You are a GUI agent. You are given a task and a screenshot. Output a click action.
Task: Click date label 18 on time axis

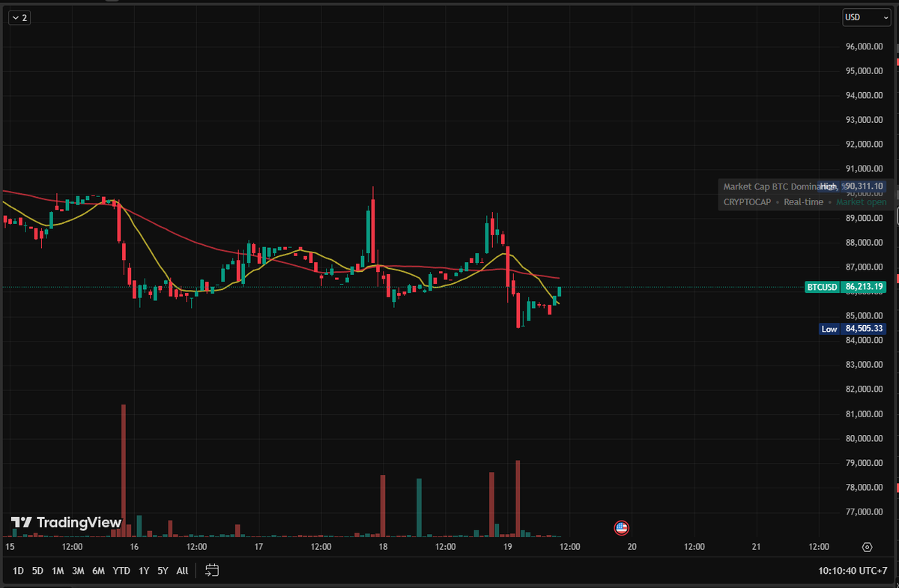pyautogui.click(x=383, y=548)
